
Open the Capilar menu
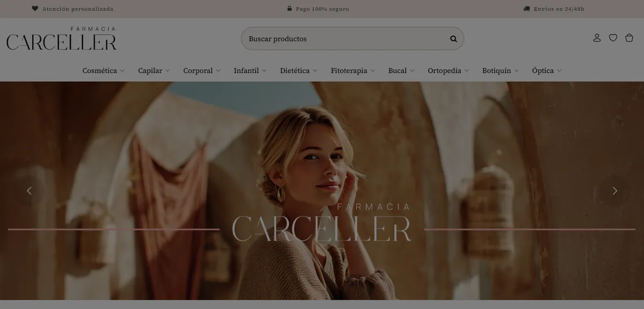coord(150,70)
